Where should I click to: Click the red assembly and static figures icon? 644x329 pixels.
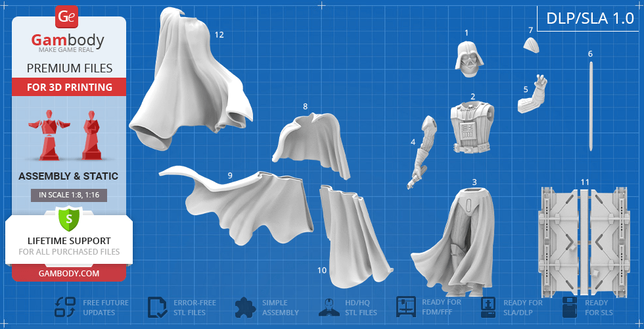[x=68, y=135]
